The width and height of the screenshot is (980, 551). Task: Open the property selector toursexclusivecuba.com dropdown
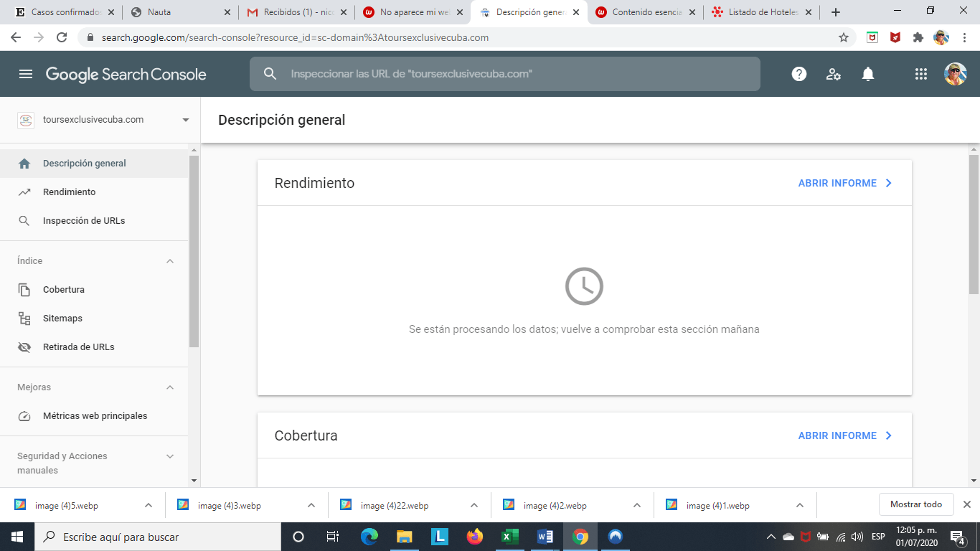click(x=105, y=120)
